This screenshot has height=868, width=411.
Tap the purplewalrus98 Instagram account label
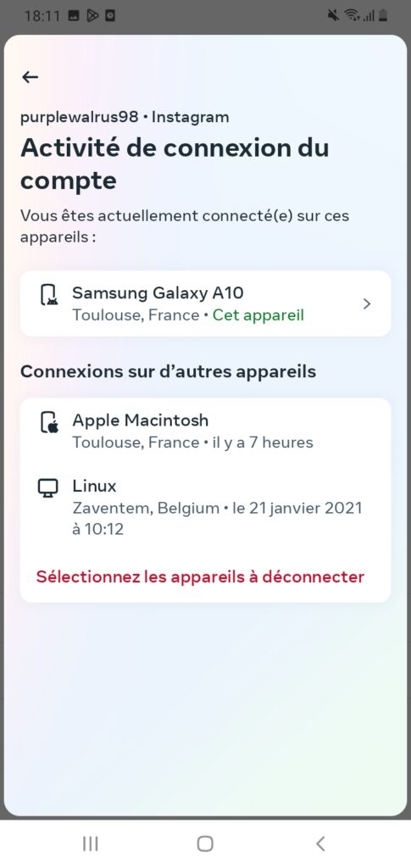pos(125,117)
